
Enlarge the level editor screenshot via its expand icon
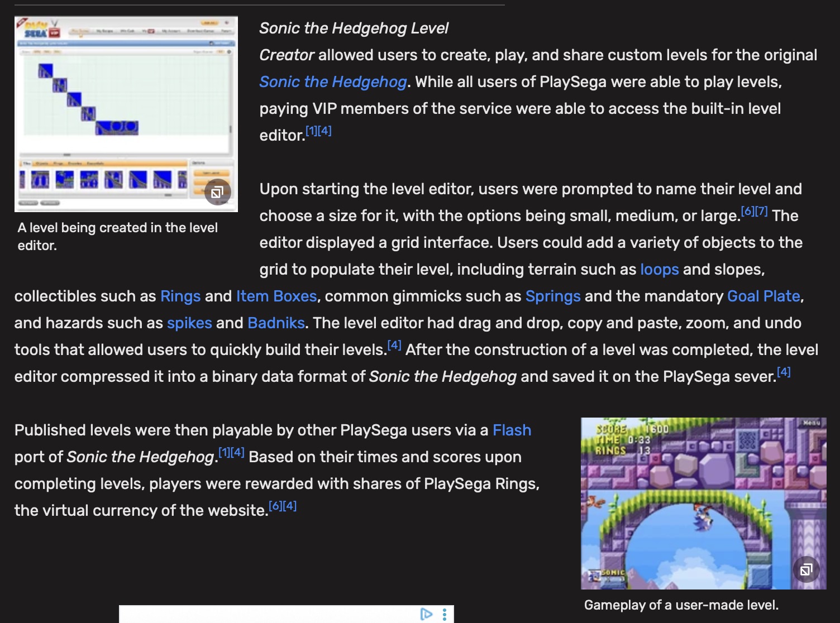pos(217,193)
